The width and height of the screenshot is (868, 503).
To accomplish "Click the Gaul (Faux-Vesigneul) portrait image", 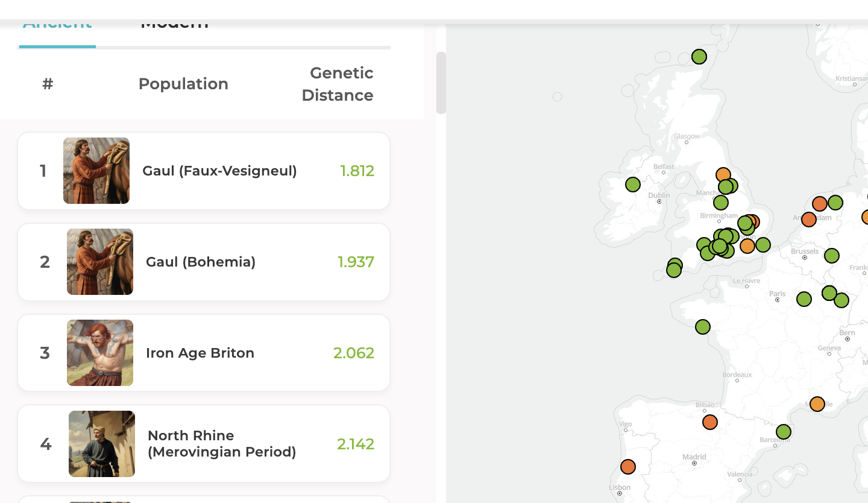I will 96,171.
